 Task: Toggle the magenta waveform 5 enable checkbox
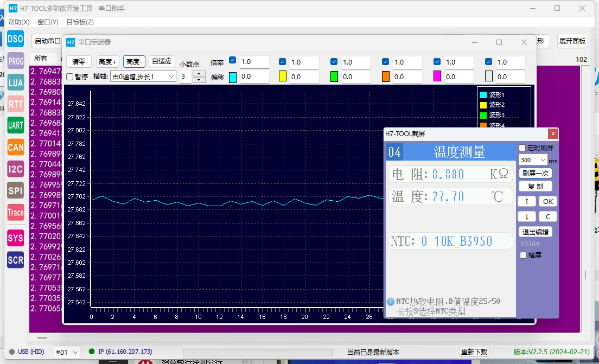point(437,61)
